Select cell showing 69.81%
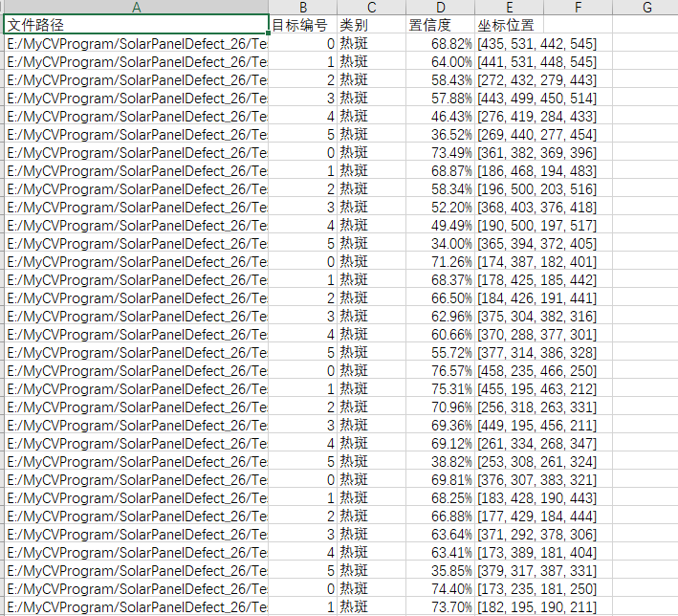This screenshot has width=678, height=616. (x=440, y=479)
